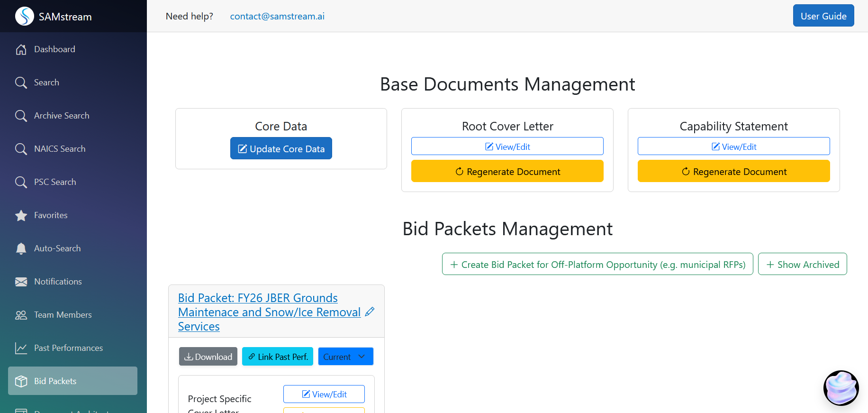The image size is (868, 413).
Task: Regenerate the Root Cover Letter document
Action: point(507,171)
